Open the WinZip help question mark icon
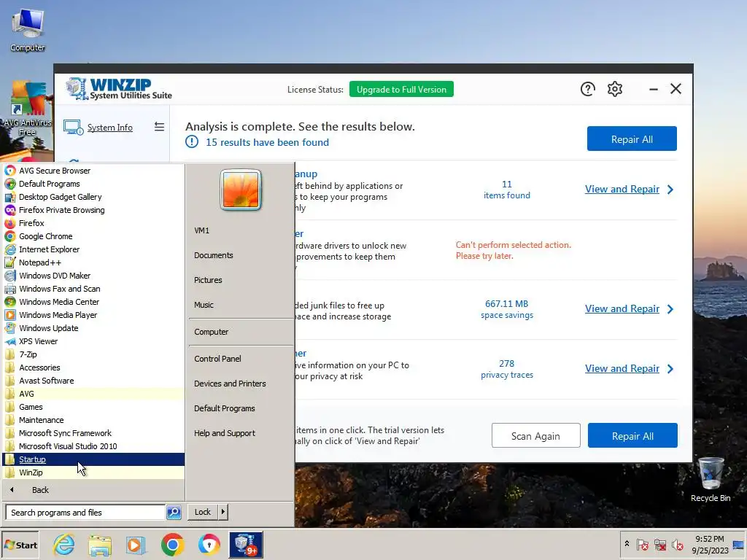The height and width of the screenshot is (560, 747). tap(587, 89)
